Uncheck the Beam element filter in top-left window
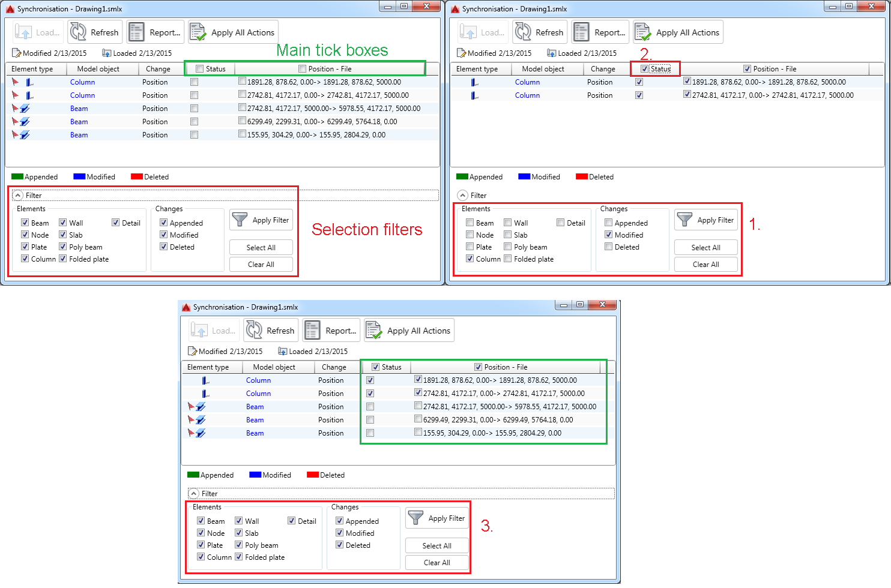Viewport: 891px width, 588px height. (25, 223)
